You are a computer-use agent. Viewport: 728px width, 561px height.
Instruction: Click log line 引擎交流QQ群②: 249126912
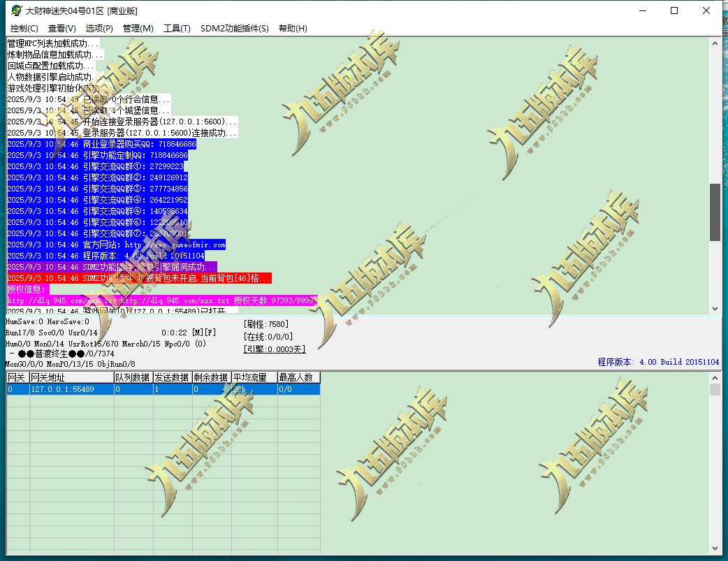pos(98,177)
